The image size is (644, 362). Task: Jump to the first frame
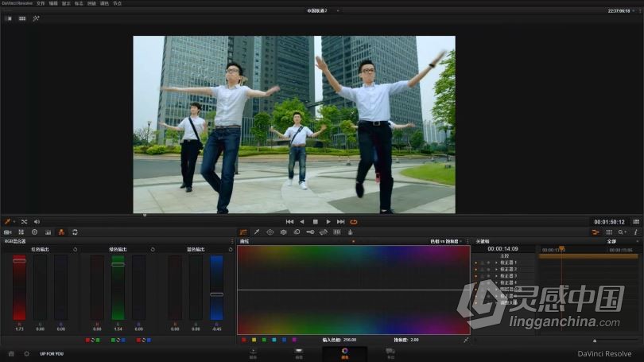[x=289, y=222]
